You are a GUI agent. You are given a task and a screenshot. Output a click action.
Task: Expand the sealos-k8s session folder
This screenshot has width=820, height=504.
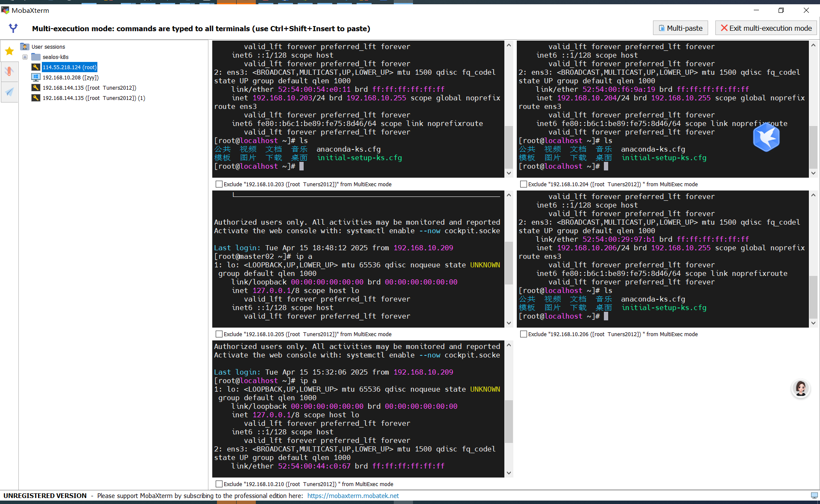[x=25, y=57]
